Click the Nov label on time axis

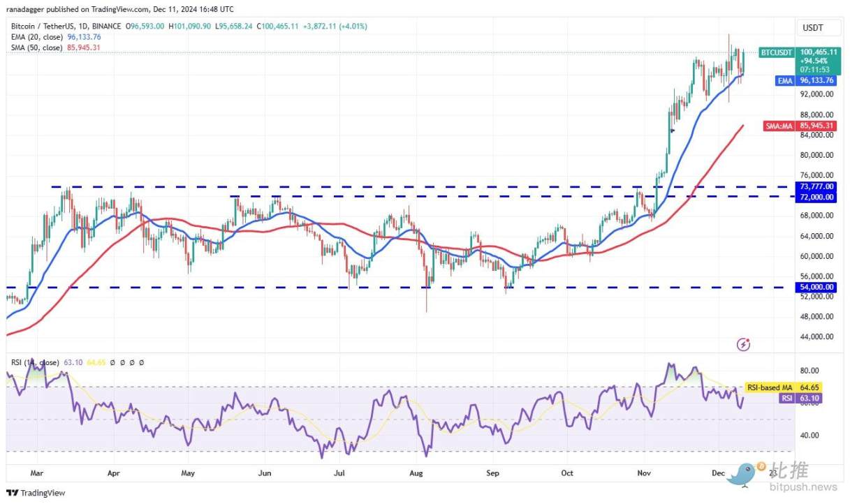coord(643,473)
